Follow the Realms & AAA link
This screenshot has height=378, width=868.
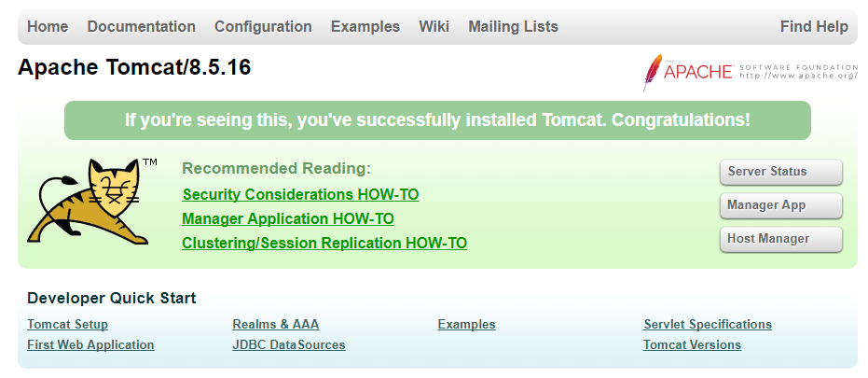275,325
